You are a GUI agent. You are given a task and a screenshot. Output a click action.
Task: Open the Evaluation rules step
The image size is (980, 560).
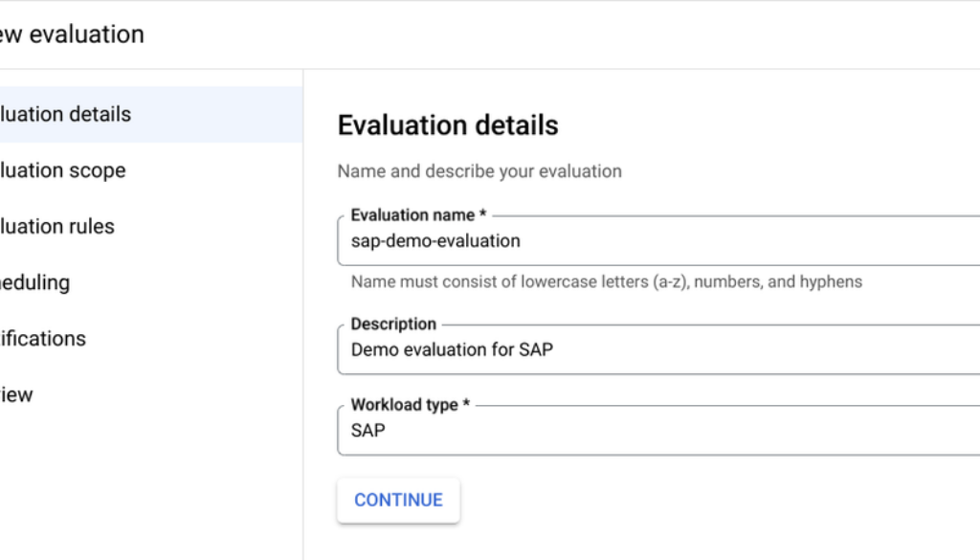coord(57,227)
